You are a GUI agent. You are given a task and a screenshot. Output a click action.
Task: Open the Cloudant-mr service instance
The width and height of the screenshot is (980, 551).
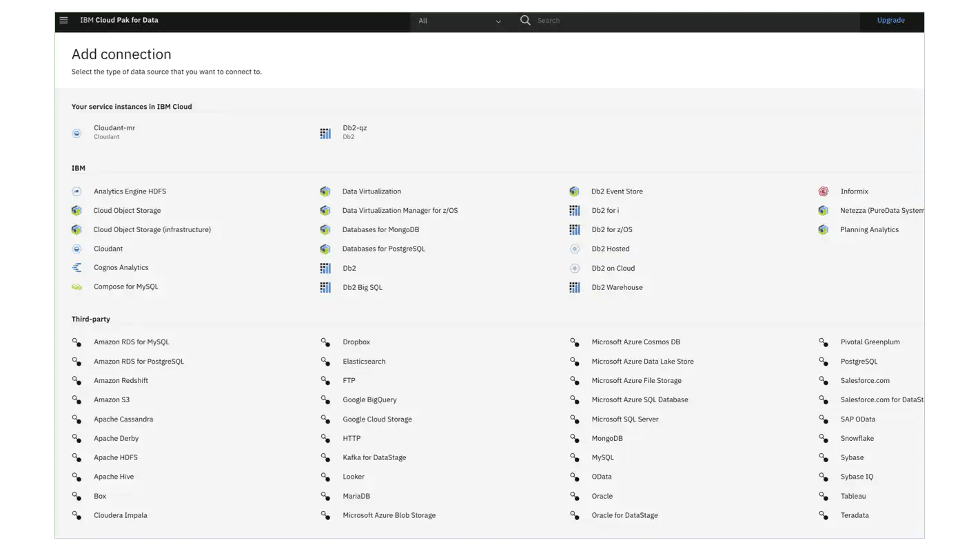114,131
